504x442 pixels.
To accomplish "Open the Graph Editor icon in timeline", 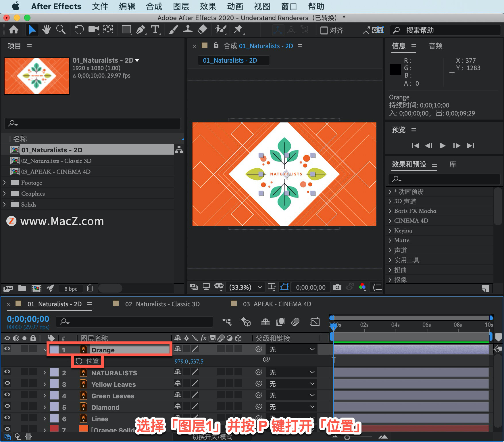I will [x=315, y=322].
